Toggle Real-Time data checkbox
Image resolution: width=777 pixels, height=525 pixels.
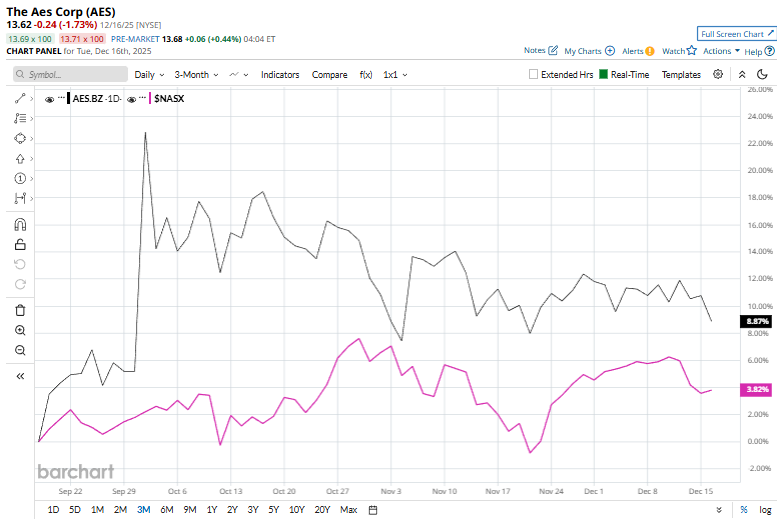pyautogui.click(x=603, y=74)
